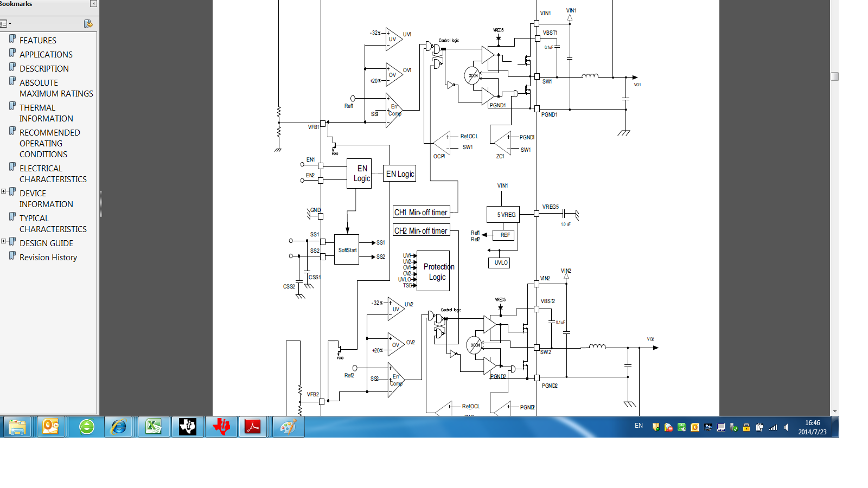Click the vertical scrollbar thumb of document
Viewport: 868px width, 488px height.
[834, 76]
